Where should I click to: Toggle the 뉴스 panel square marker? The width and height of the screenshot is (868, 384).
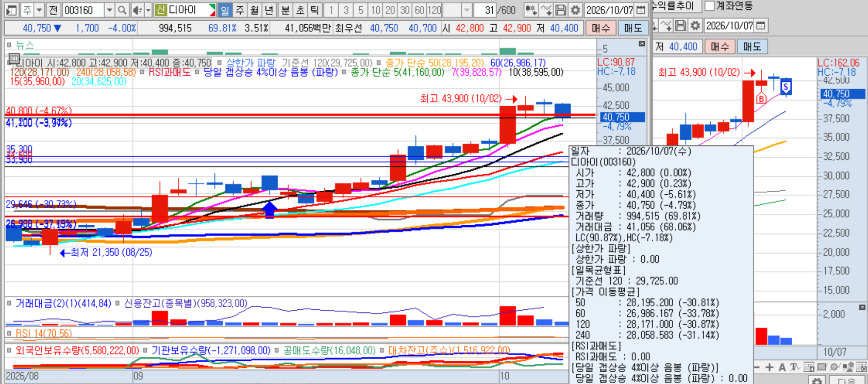click(9, 45)
